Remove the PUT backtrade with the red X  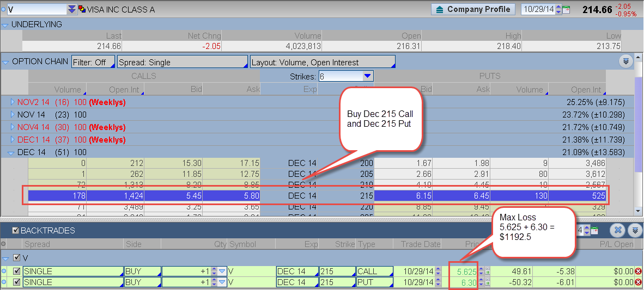point(638,282)
